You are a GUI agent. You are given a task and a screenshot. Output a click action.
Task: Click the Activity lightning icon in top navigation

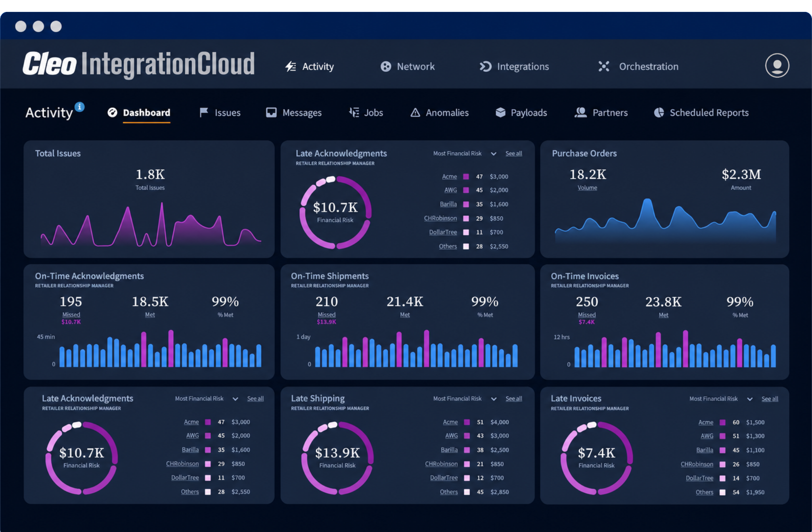tap(291, 66)
